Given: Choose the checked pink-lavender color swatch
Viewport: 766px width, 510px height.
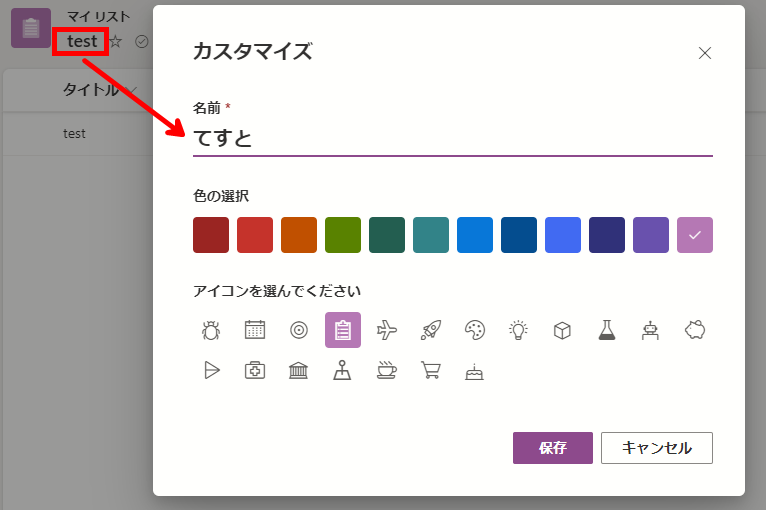Looking at the screenshot, I should point(695,235).
